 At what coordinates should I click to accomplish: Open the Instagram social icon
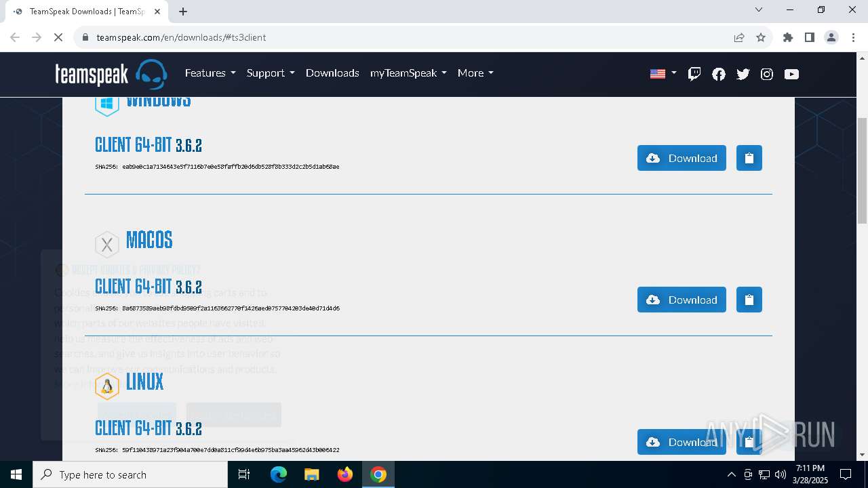click(x=767, y=74)
